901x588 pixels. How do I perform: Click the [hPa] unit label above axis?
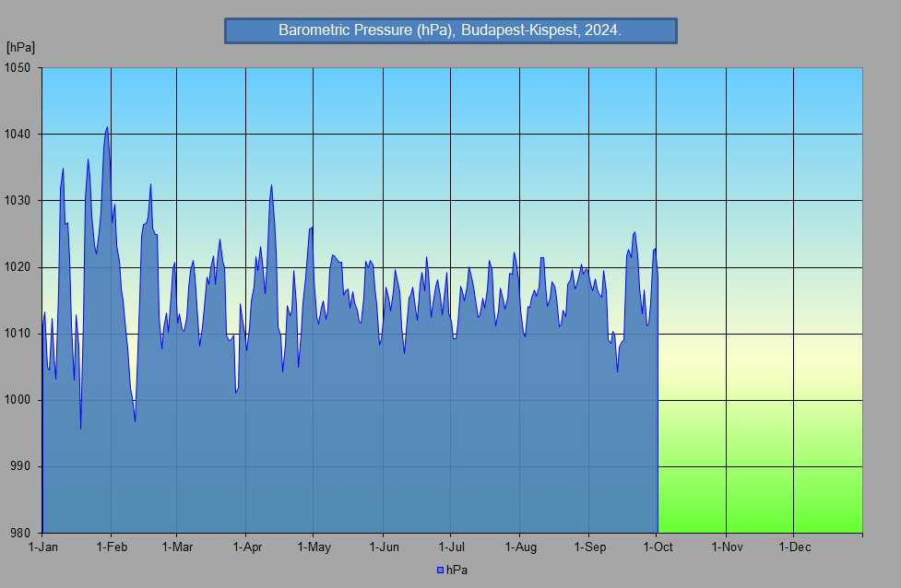coord(20,47)
